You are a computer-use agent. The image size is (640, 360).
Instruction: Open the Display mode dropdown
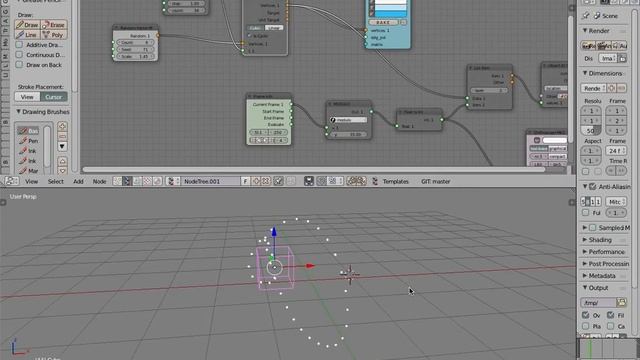tap(607, 58)
